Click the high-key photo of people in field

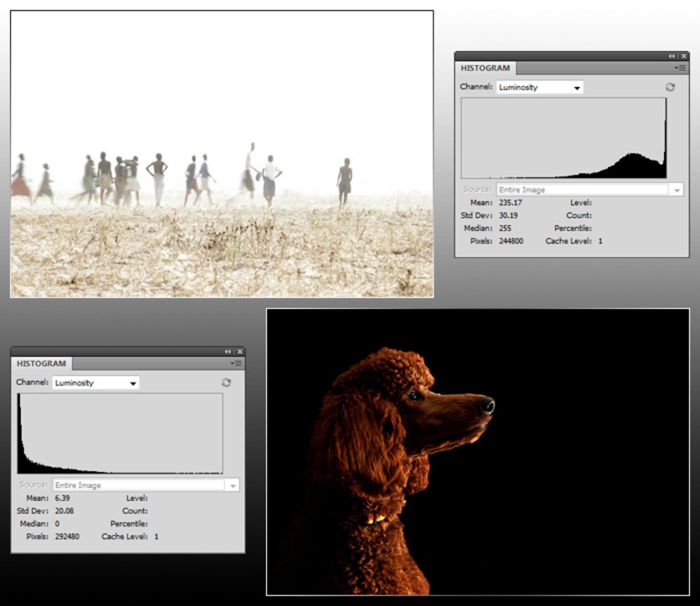click(x=222, y=154)
